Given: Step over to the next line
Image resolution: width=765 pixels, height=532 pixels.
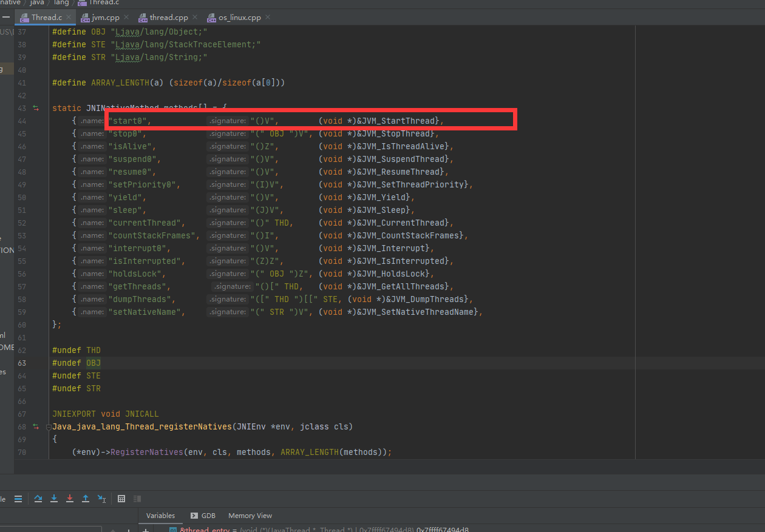Looking at the screenshot, I should [x=38, y=498].
